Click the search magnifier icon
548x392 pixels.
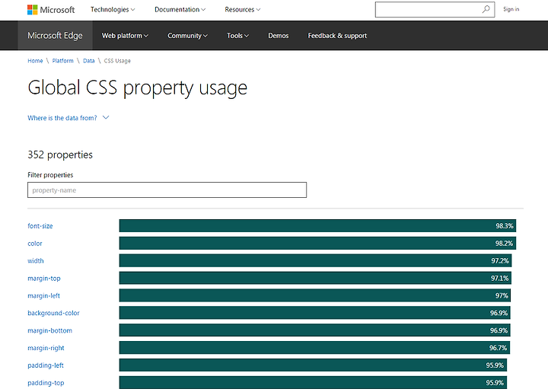486,9
